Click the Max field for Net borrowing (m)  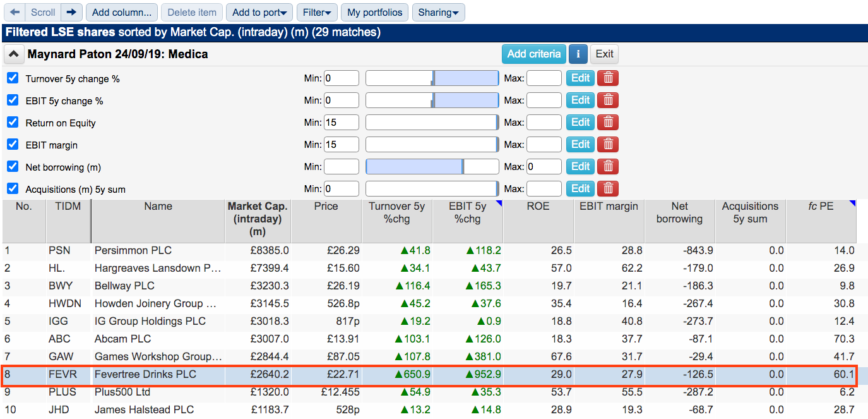coord(544,167)
